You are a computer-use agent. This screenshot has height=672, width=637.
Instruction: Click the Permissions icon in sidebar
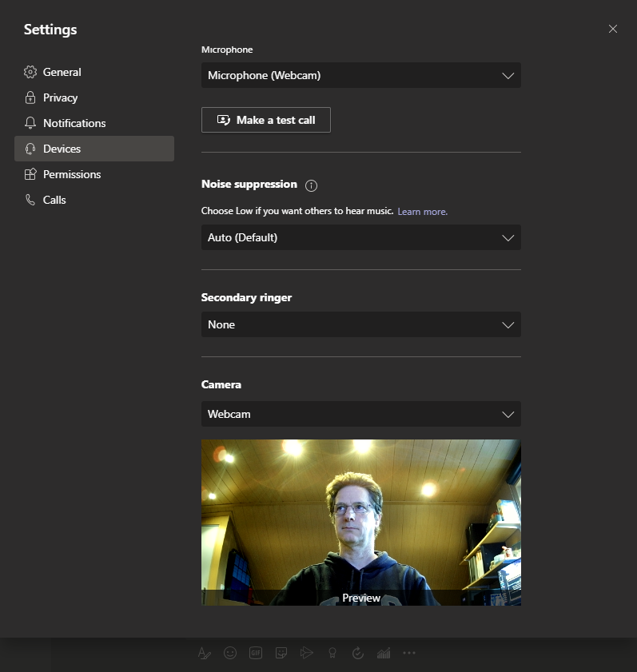click(30, 174)
